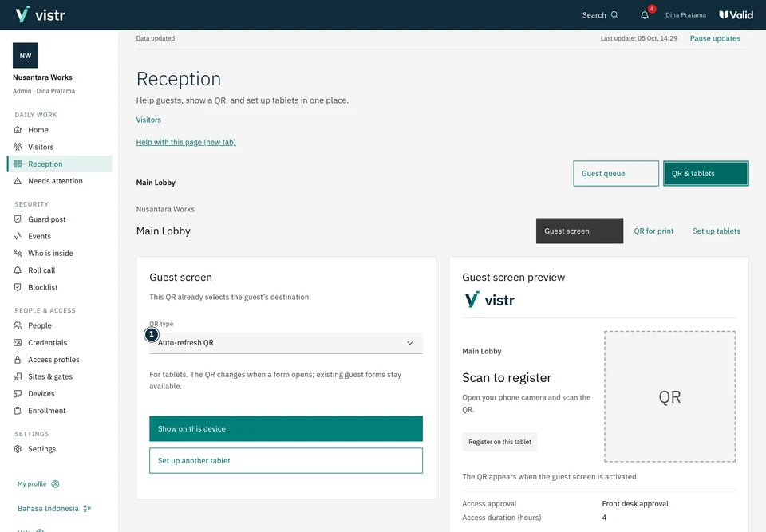Click the People icon in sidebar
Image resolution: width=766 pixels, height=532 pixels.
pyautogui.click(x=18, y=326)
